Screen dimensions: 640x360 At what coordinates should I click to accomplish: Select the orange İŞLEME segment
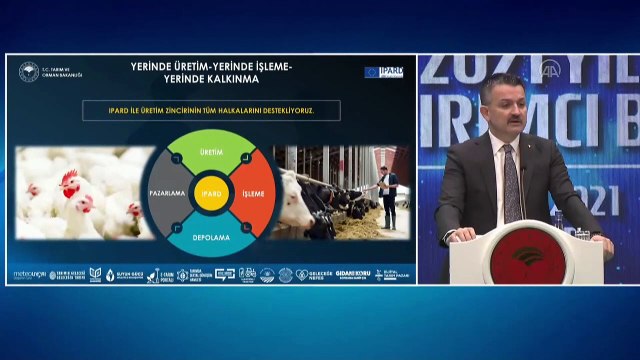[x=253, y=194]
